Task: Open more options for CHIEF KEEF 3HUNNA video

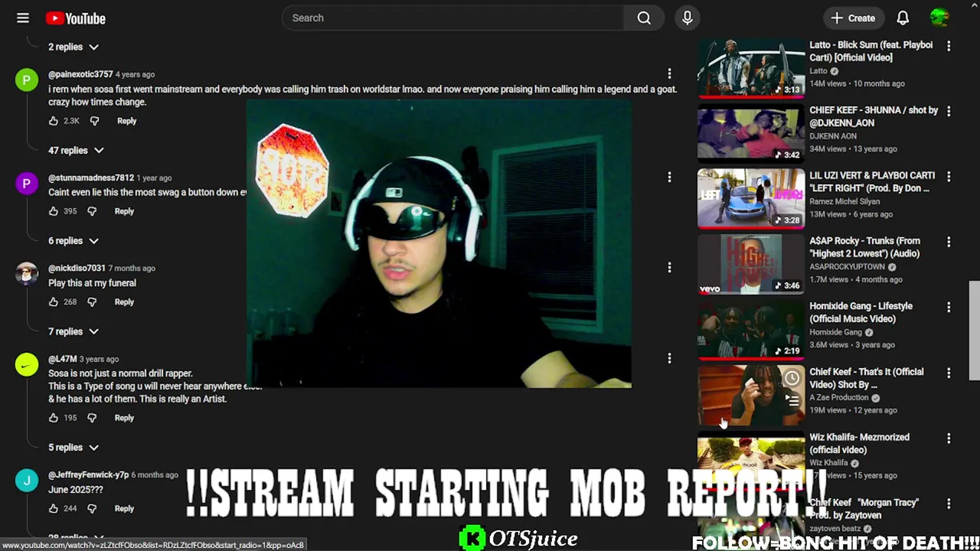Action: 949,111
